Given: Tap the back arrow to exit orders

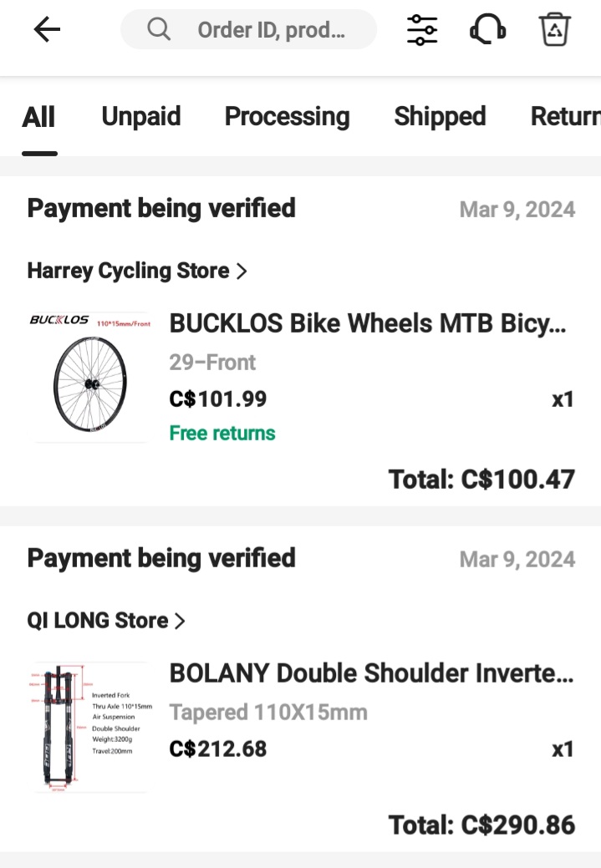Looking at the screenshot, I should [47, 29].
